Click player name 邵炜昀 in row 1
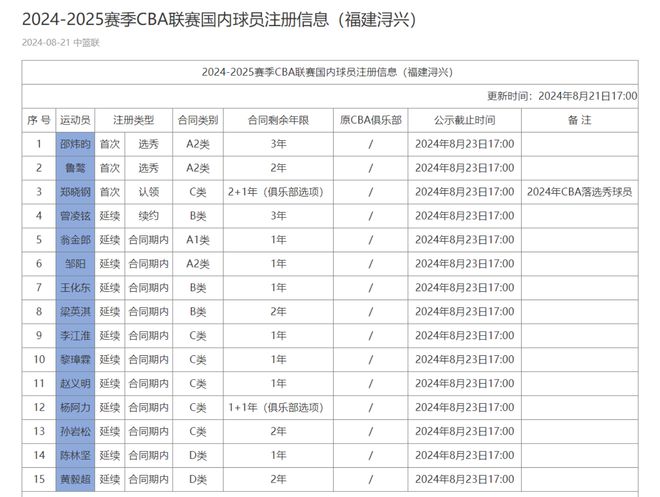The height and width of the screenshot is (497, 660). [75, 144]
